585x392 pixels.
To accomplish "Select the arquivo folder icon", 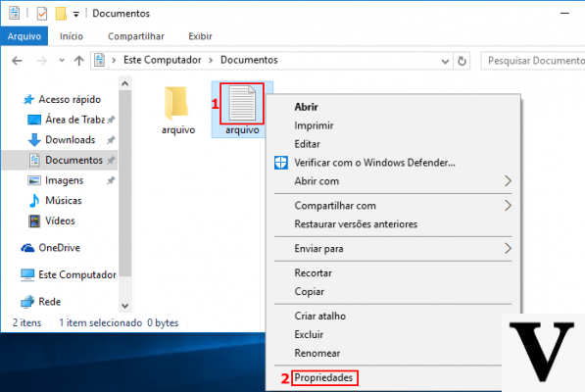I will [x=176, y=103].
